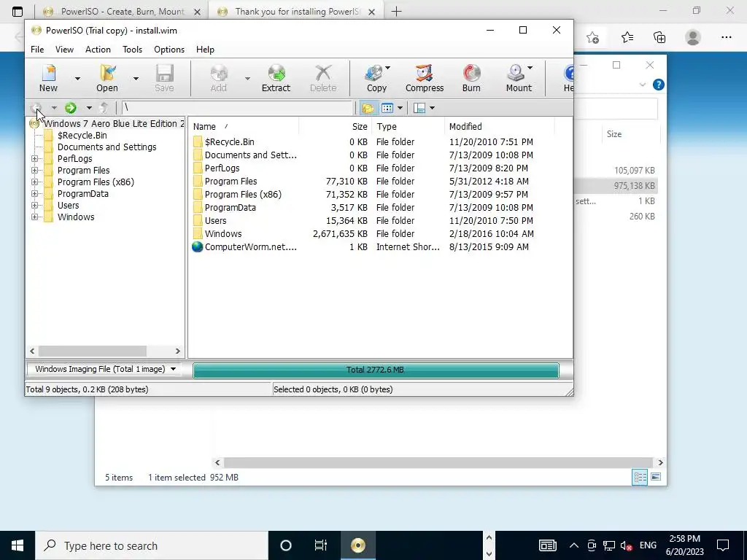The image size is (747, 560).
Task: Select Documents and Settings in the tree
Action: pyautogui.click(x=107, y=147)
